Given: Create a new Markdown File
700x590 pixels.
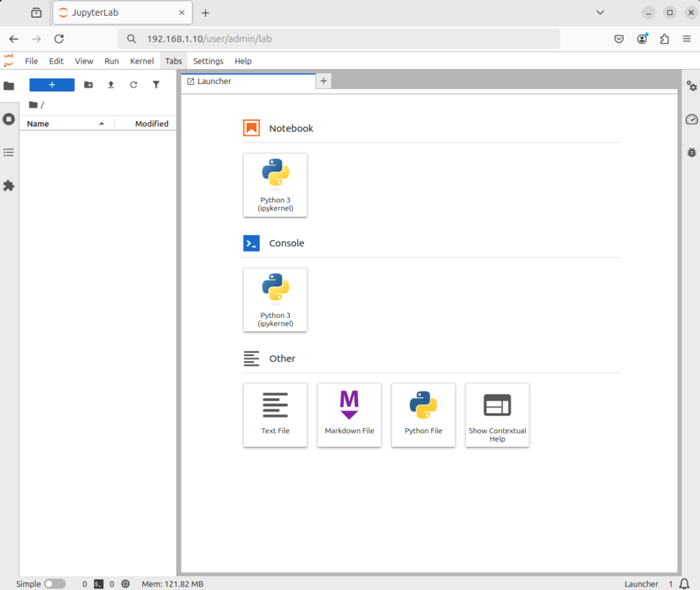Looking at the screenshot, I should [349, 415].
